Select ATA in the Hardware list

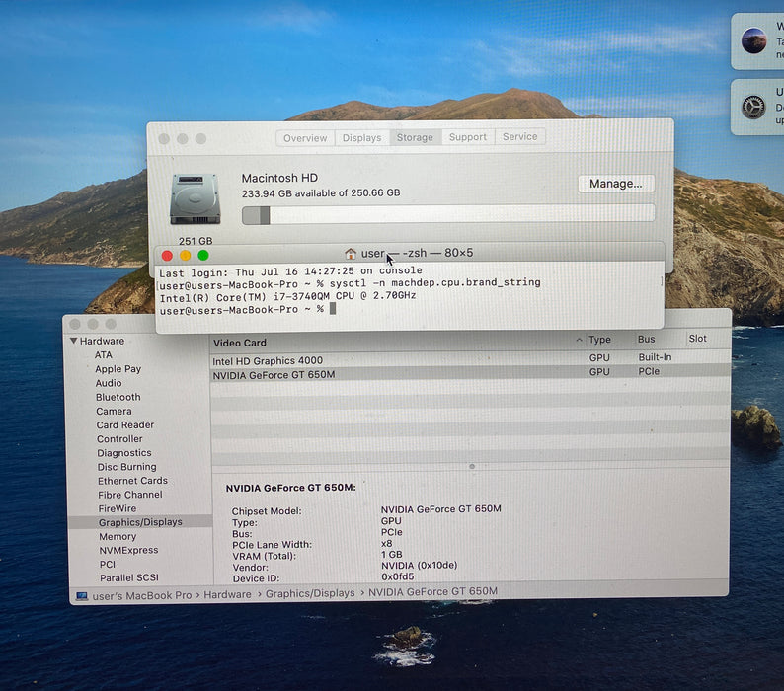pos(104,355)
